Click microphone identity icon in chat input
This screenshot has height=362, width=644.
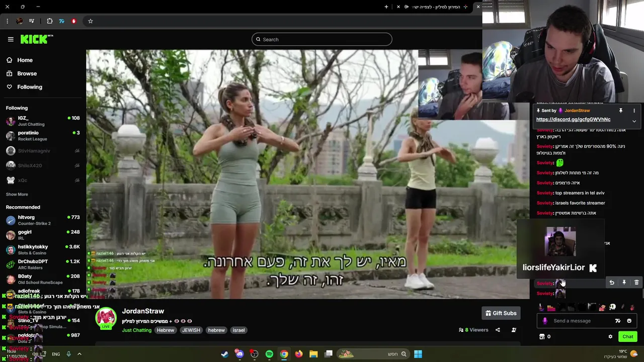tap(545, 321)
